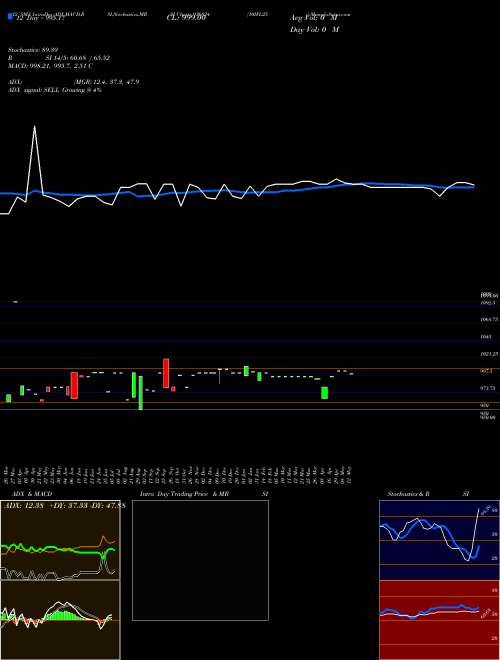The width and height of the screenshot is (500, 660).
Task: Click the blue 12 Day SMA legend square
Action: pos(10,17)
